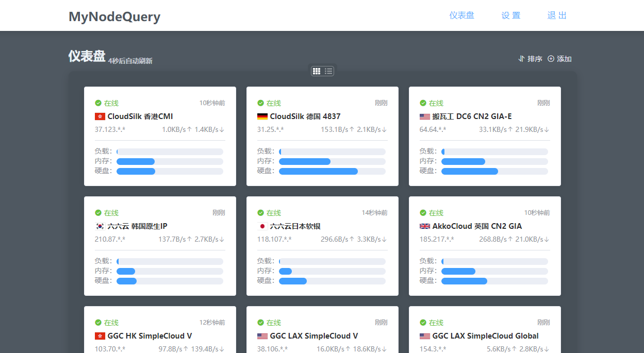Click the Japan flag on 六六云日本软银 card

click(262, 226)
